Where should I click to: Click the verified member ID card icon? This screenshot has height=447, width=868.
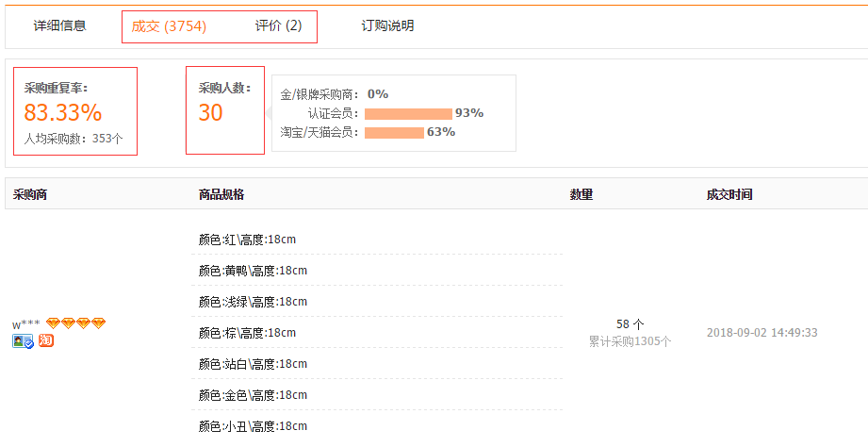tap(23, 340)
